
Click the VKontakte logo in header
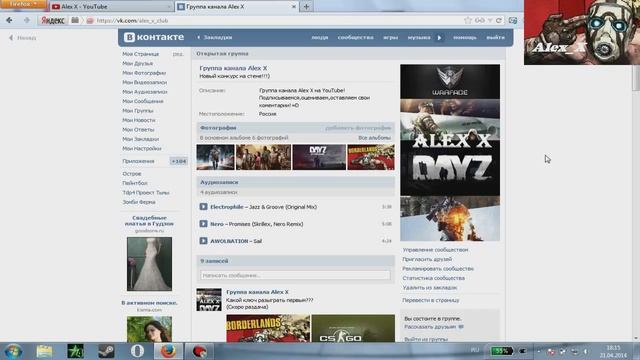coord(154,37)
